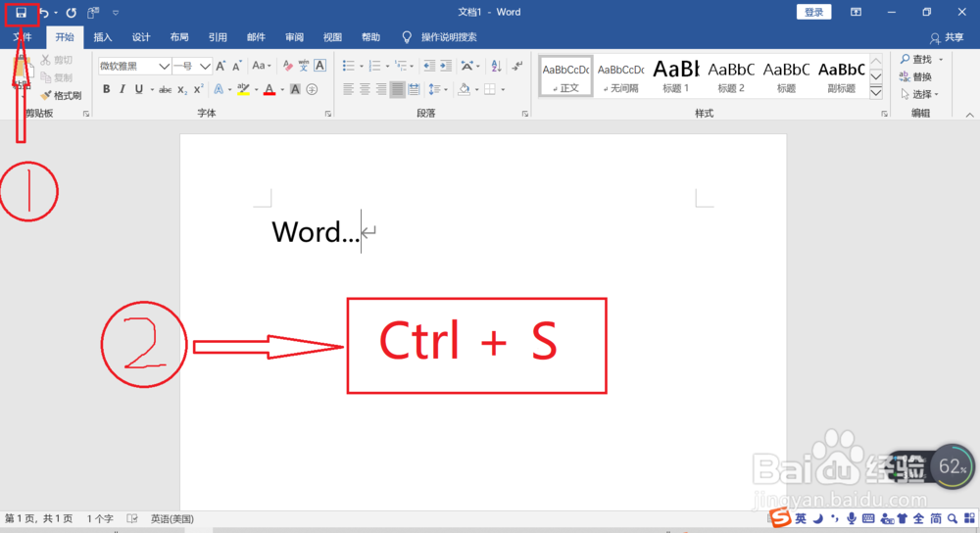The image size is (980, 533).
Task: Switch to the 审阅 Review tab
Action: pyautogui.click(x=294, y=37)
